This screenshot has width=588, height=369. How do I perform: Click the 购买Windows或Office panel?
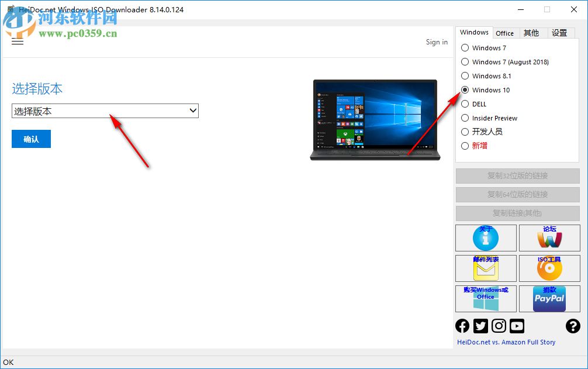(486, 299)
